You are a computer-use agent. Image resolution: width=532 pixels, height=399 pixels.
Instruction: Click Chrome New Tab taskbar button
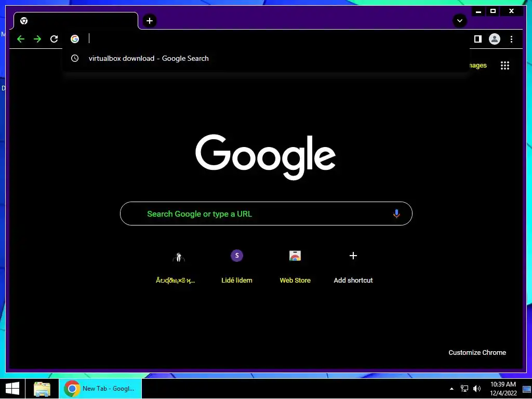pyautogui.click(x=100, y=389)
